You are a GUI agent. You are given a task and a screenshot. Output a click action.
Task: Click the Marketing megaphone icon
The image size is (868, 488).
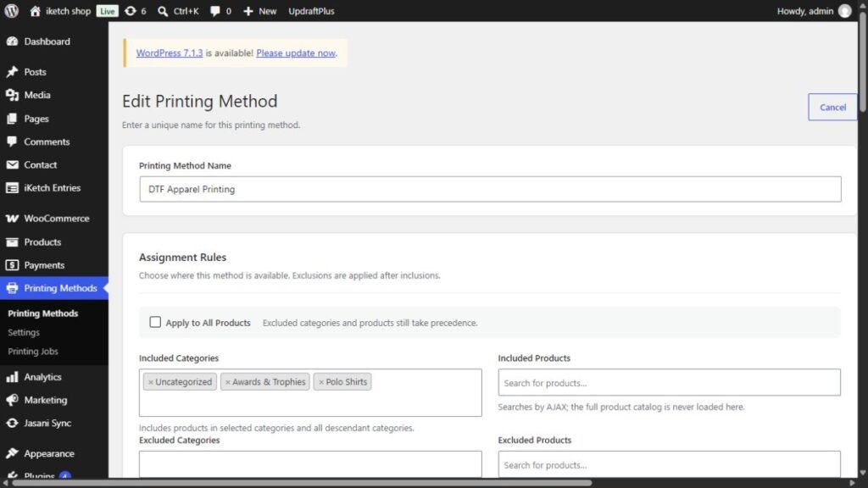(x=12, y=400)
